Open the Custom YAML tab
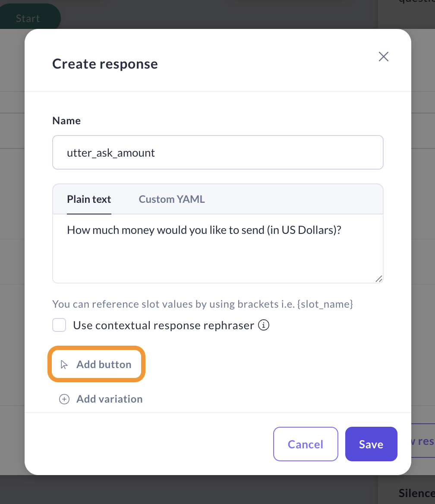The image size is (435, 504). tap(171, 199)
